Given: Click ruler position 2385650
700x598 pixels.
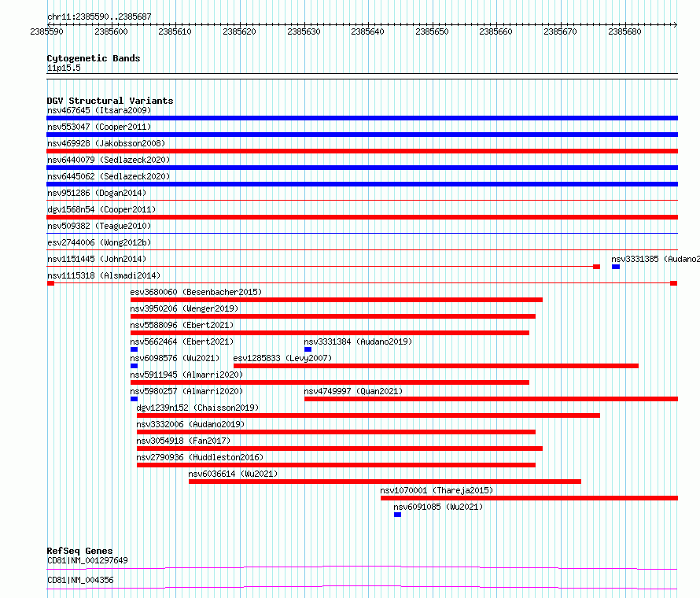Looking at the screenshot, I should tap(432, 31).
